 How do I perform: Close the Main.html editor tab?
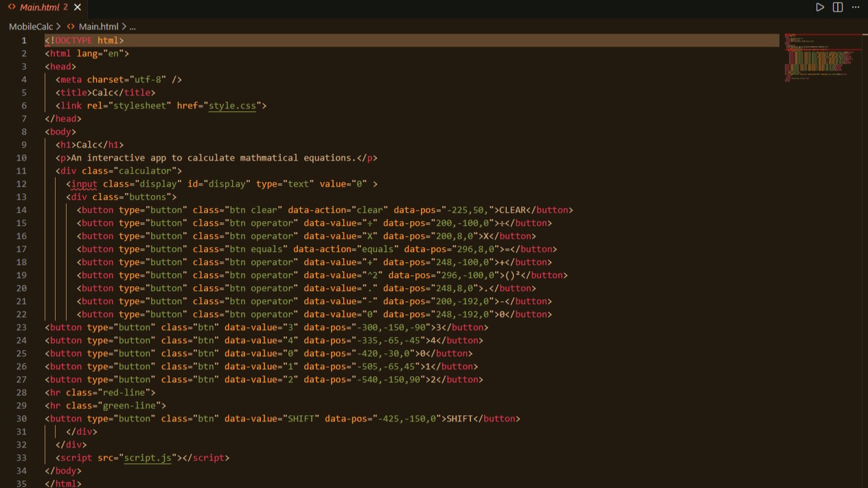[x=78, y=7]
